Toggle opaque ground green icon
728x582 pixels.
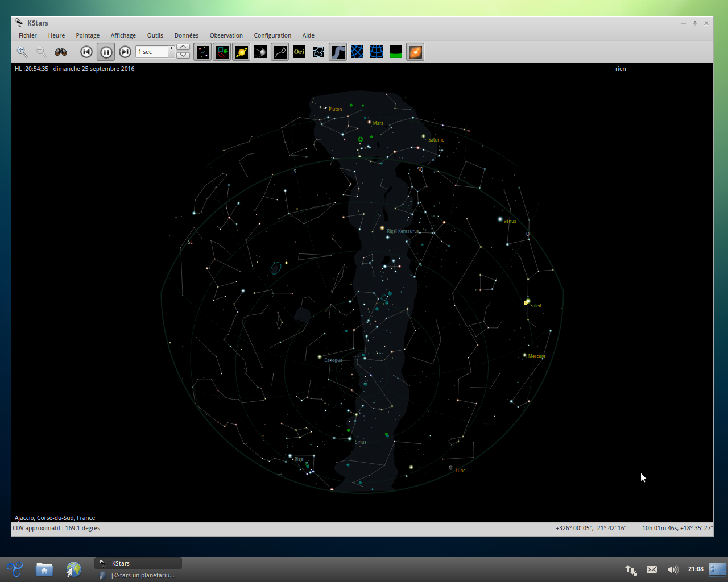(396, 52)
